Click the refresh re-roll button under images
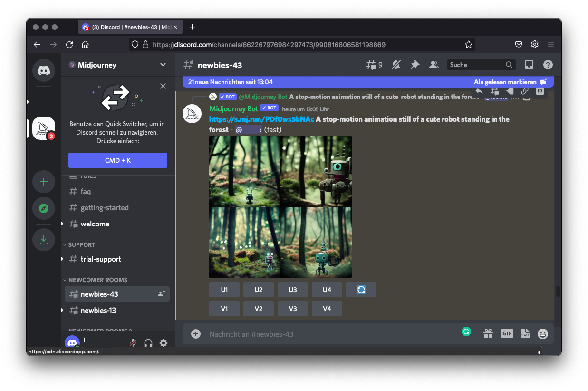 [361, 290]
